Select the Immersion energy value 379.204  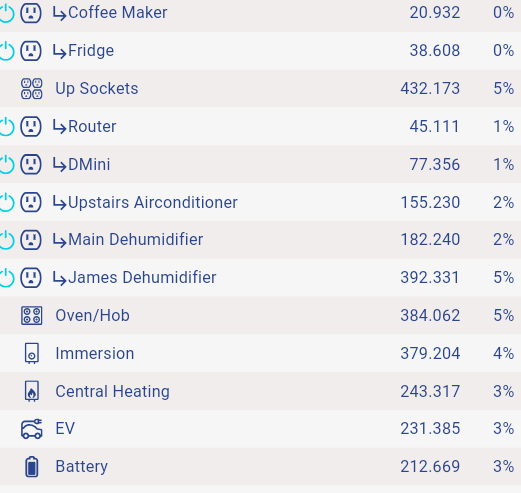(430, 353)
